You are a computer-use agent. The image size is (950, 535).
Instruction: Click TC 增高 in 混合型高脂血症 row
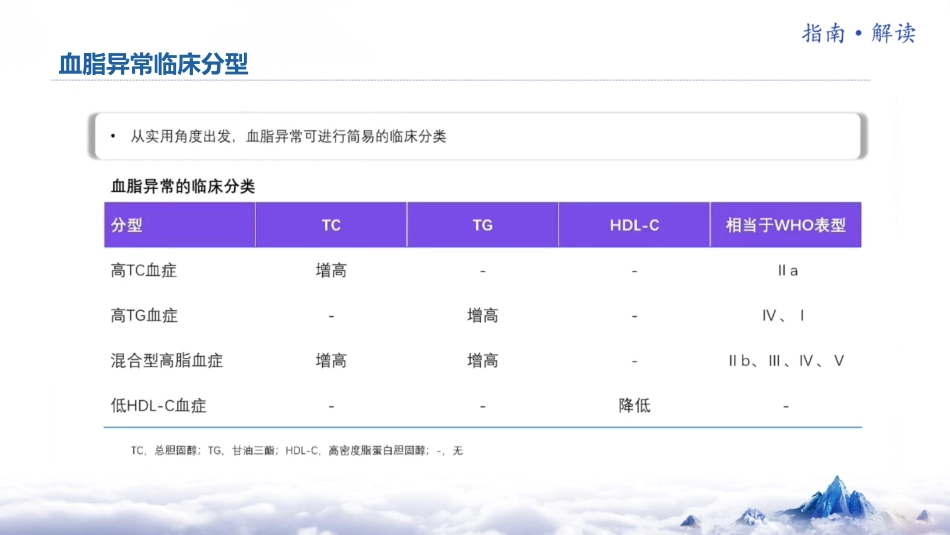[x=331, y=361]
